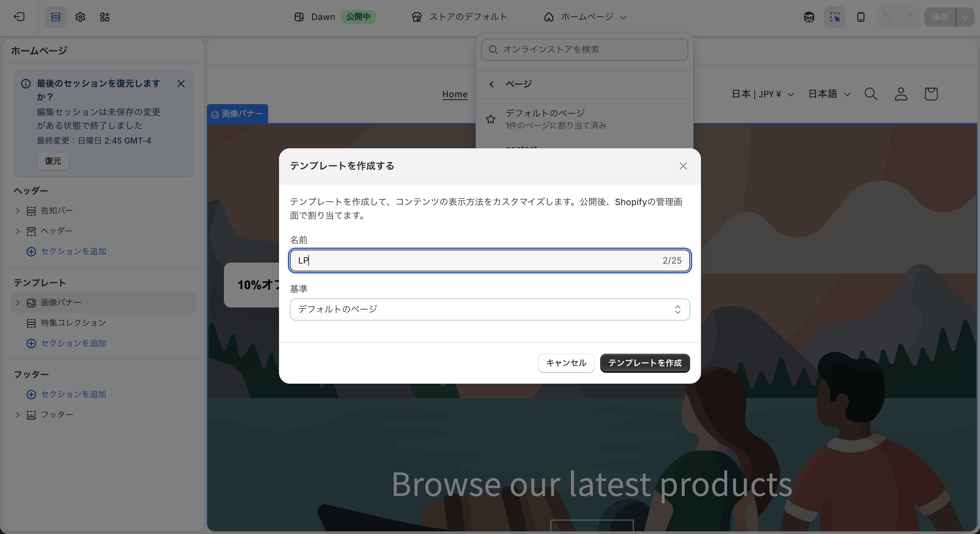Go back using the ページ back arrow
This screenshot has width=980, height=534.
coord(492,84)
